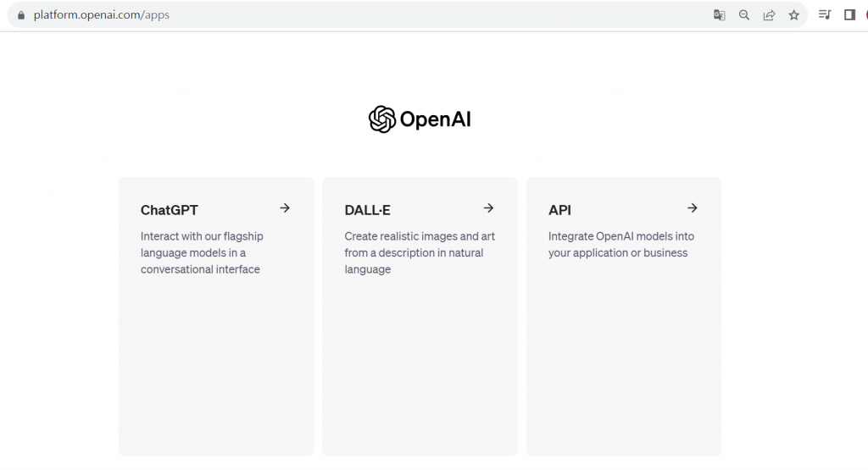Open the DALL·E title link
This screenshot has width=868, height=470.
click(367, 210)
